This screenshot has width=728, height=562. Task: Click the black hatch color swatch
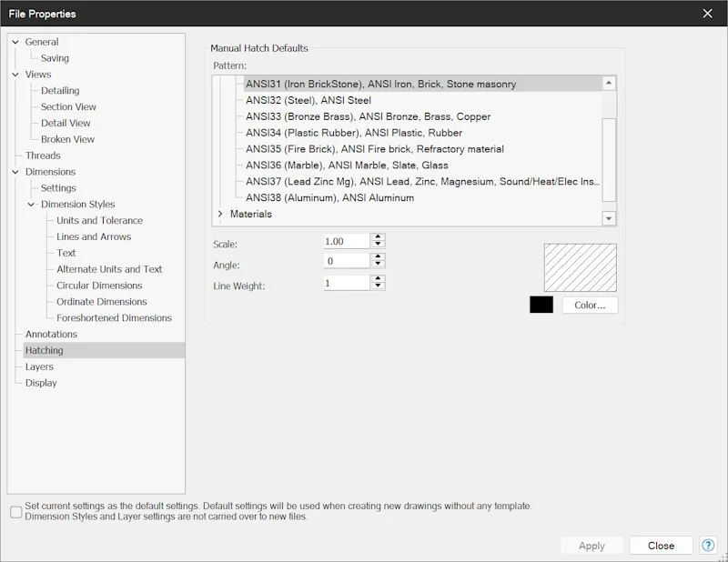tap(541, 305)
